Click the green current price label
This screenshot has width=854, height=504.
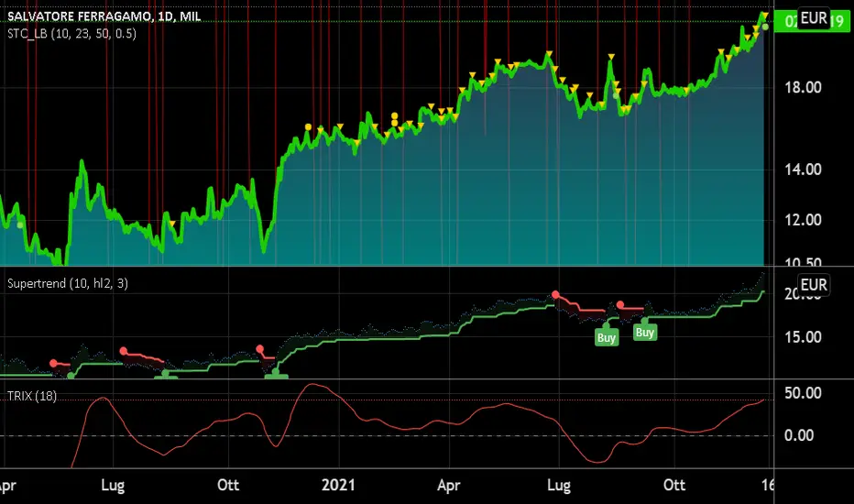(x=812, y=21)
